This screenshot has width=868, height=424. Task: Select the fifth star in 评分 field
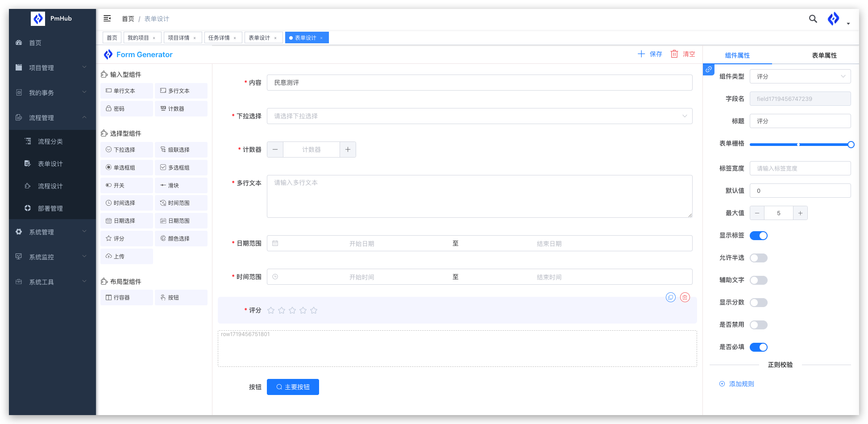click(314, 310)
